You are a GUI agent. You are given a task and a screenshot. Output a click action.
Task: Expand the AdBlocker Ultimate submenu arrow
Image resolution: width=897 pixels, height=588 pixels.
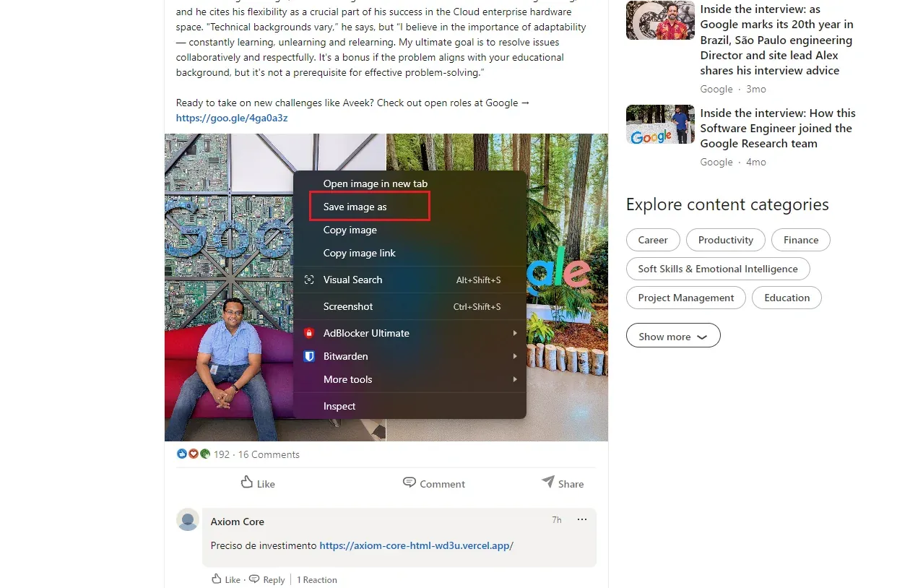click(515, 333)
